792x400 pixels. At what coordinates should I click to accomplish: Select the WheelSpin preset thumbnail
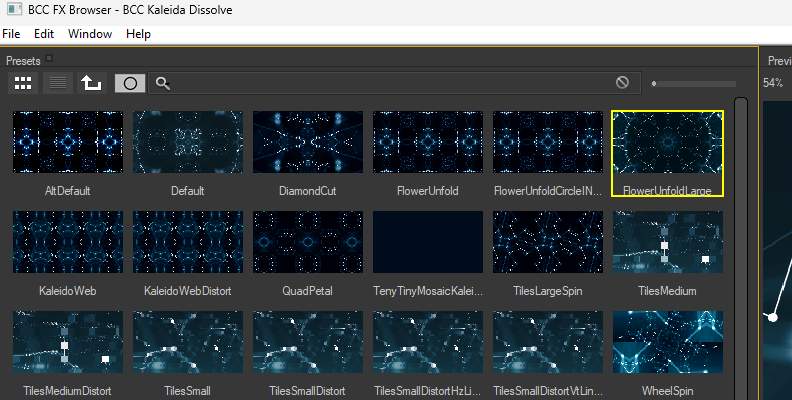tap(668, 342)
